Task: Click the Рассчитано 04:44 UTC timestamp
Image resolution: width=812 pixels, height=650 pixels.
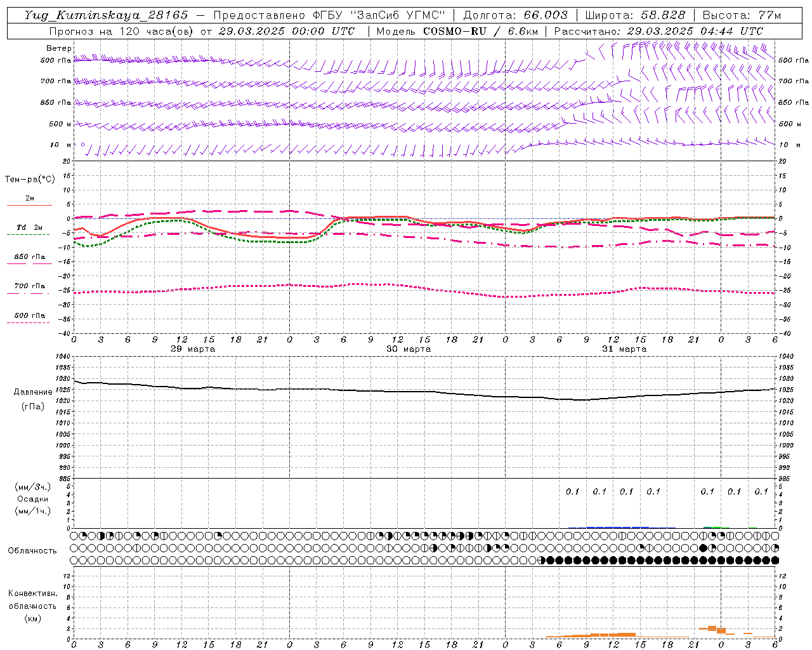Action: pyautogui.click(x=658, y=31)
